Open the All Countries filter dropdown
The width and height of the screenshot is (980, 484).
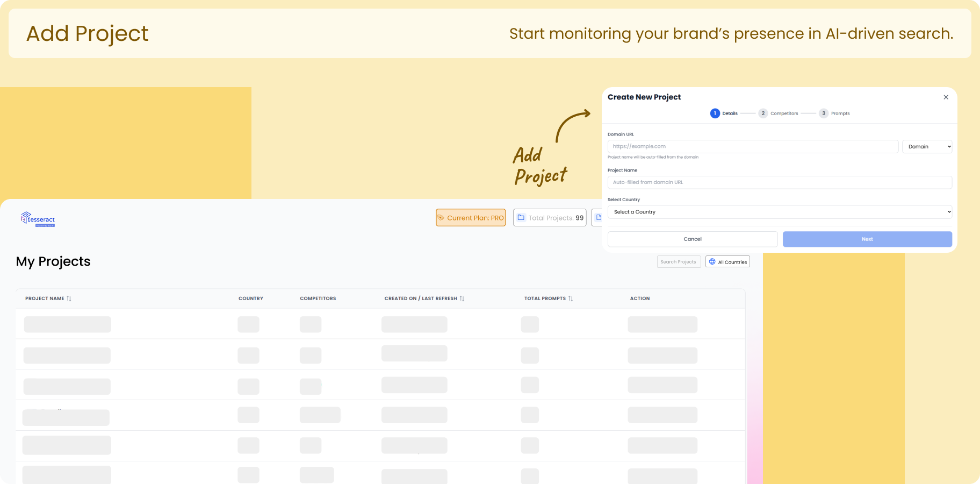727,261
